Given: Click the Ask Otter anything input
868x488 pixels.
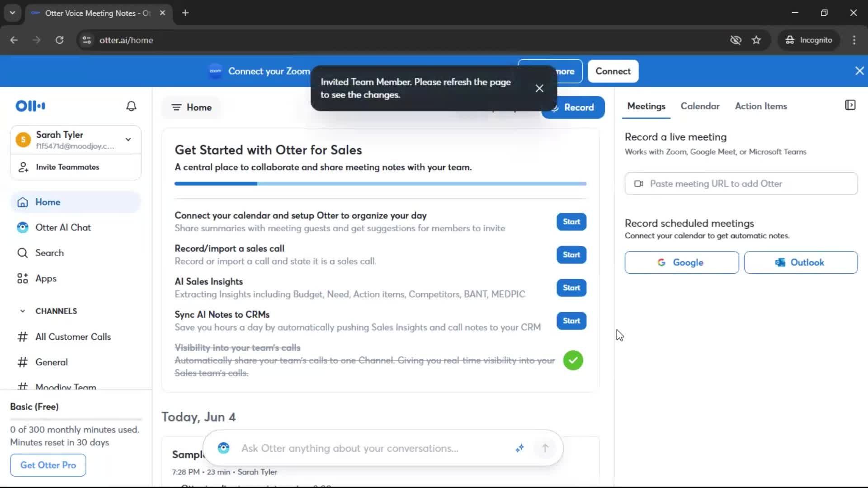Looking at the screenshot, I should pyautogui.click(x=349, y=448).
